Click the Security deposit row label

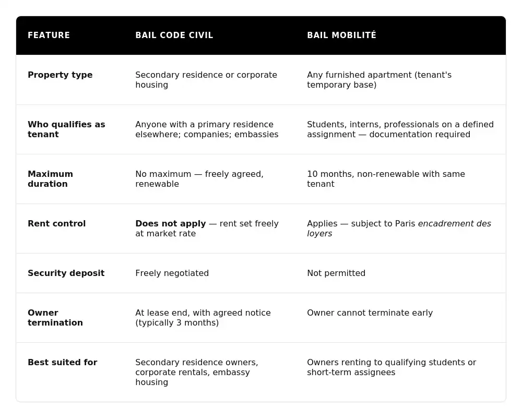66,273
